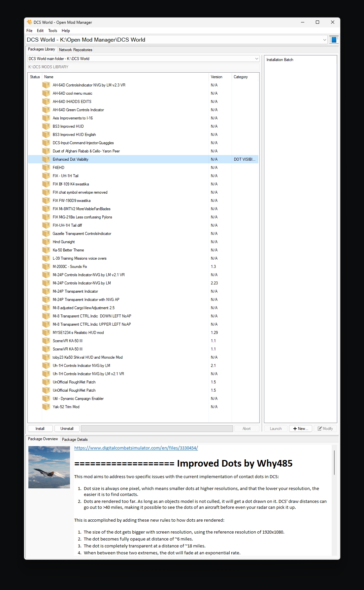Click the package icon of Yak-52 Trim Mod
Screen dimensions: 364x590
click(x=46, y=407)
